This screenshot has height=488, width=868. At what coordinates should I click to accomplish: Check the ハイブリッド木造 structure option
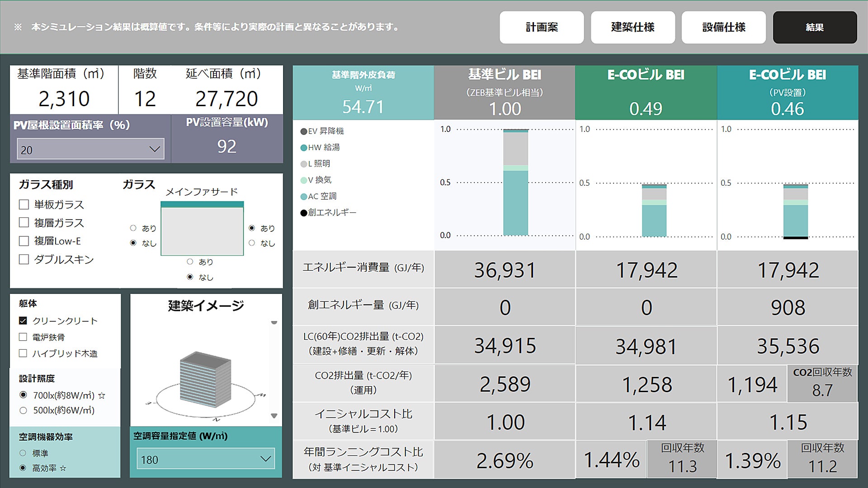[23, 353]
